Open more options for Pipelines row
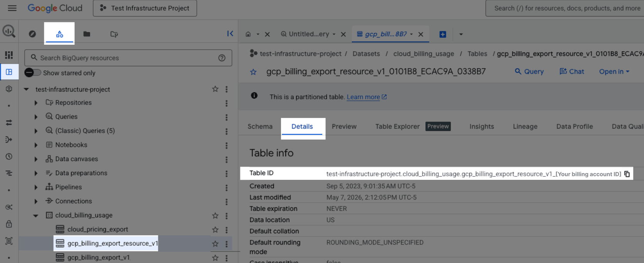 [x=227, y=188]
